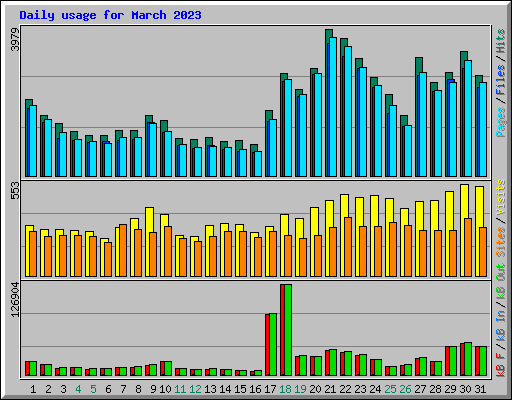Click weekend day 25 on the x-axis

click(391, 389)
